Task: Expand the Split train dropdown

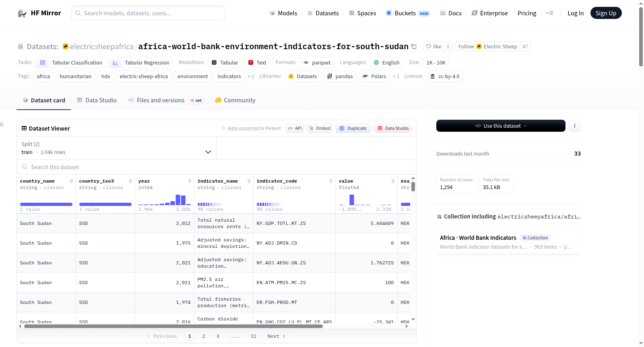Action: tap(116, 148)
